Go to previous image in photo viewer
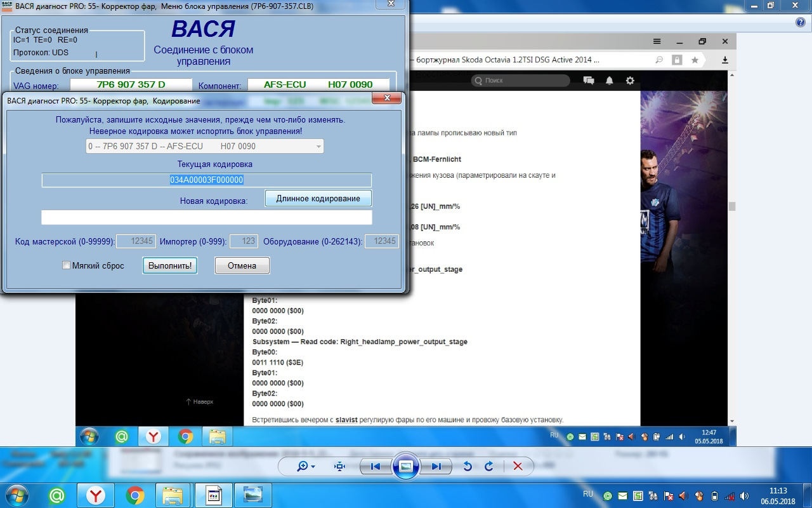The image size is (812, 508). 375,466
